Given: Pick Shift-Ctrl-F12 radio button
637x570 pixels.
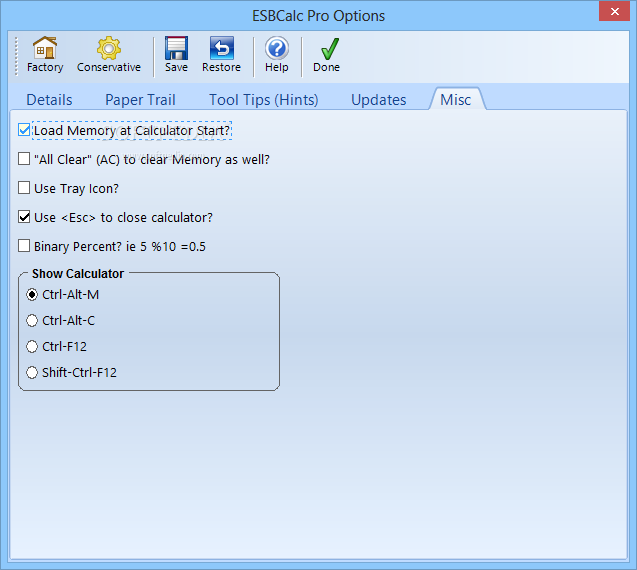Looking at the screenshot, I should point(32,372).
